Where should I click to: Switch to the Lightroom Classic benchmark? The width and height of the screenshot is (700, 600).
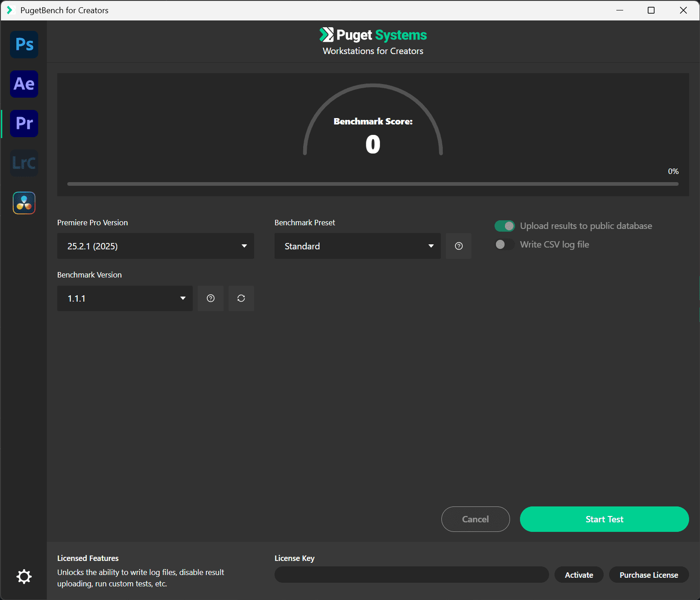[24, 163]
